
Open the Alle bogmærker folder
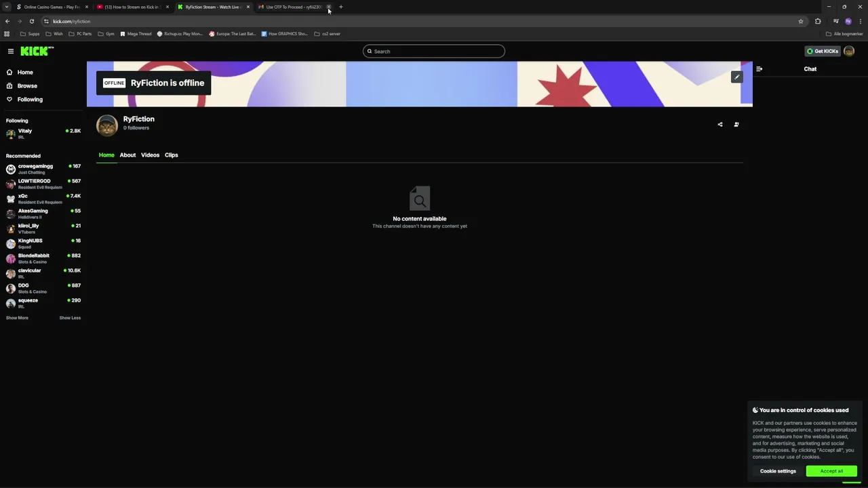click(844, 34)
